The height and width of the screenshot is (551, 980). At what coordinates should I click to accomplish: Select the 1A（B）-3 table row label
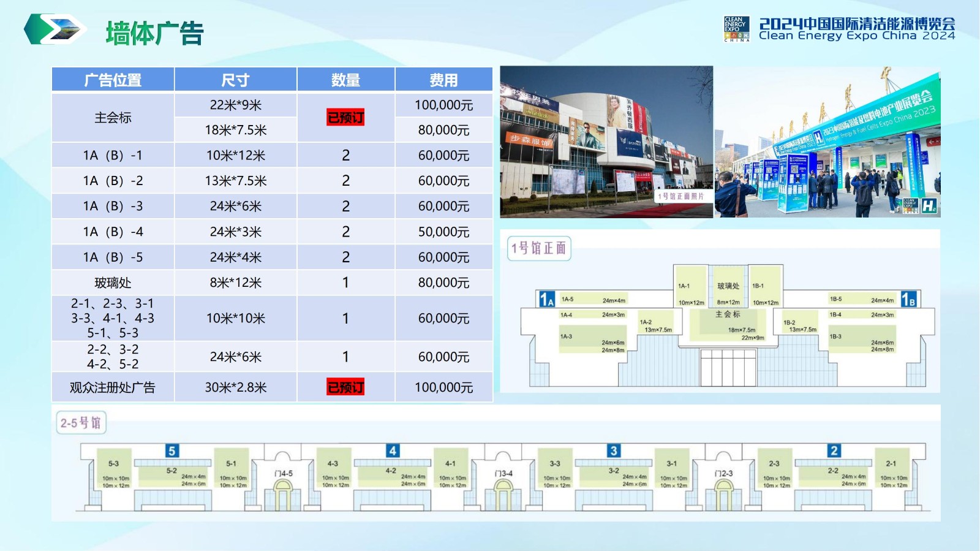pyautogui.click(x=113, y=206)
